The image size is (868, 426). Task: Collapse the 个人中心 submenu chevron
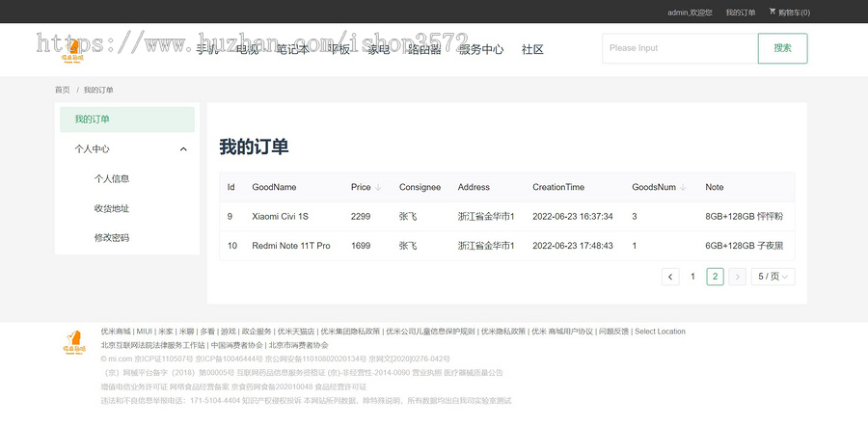pyautogui.click(x=184, y=149)
